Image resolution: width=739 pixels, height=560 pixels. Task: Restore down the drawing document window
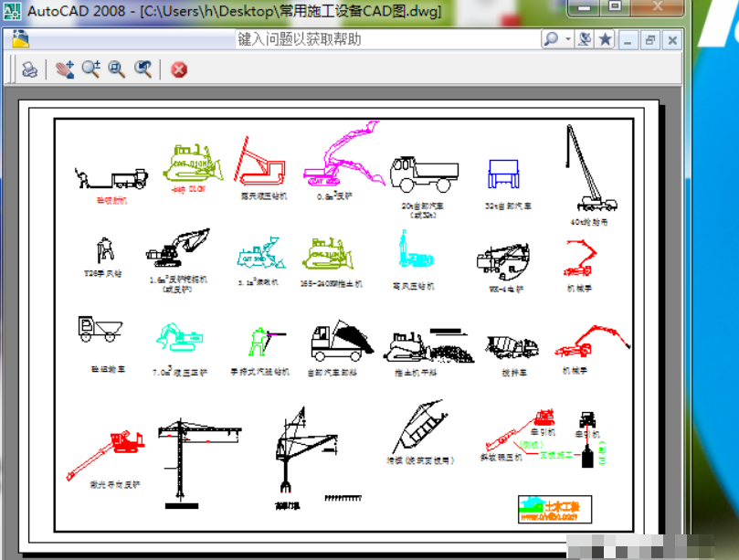pyautogui.click(x=650, y=40)
